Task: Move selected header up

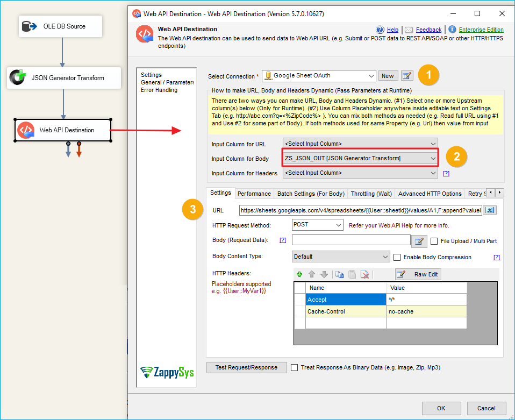Action: [x=312, y=274]
